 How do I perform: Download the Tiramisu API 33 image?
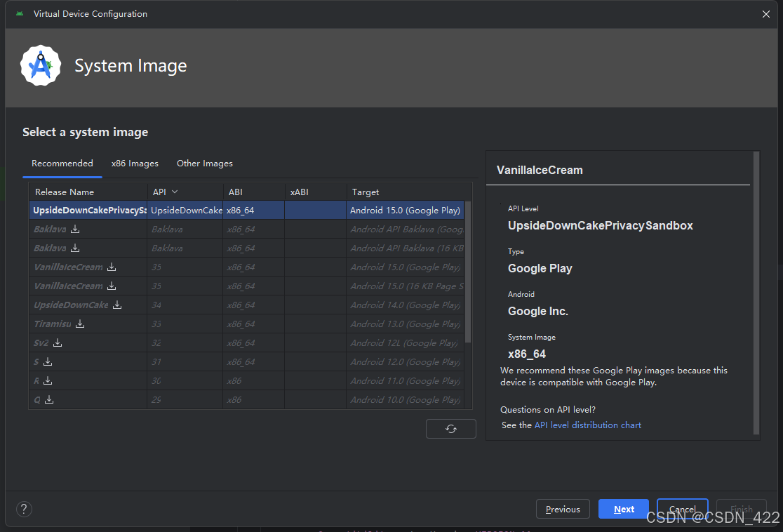[80, 324]
